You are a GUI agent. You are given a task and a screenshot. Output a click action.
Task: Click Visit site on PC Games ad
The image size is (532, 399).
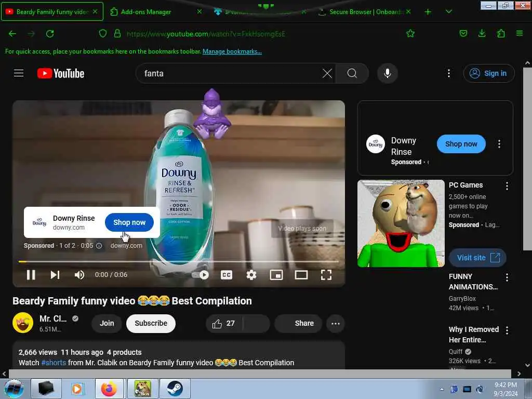[477, 258]
